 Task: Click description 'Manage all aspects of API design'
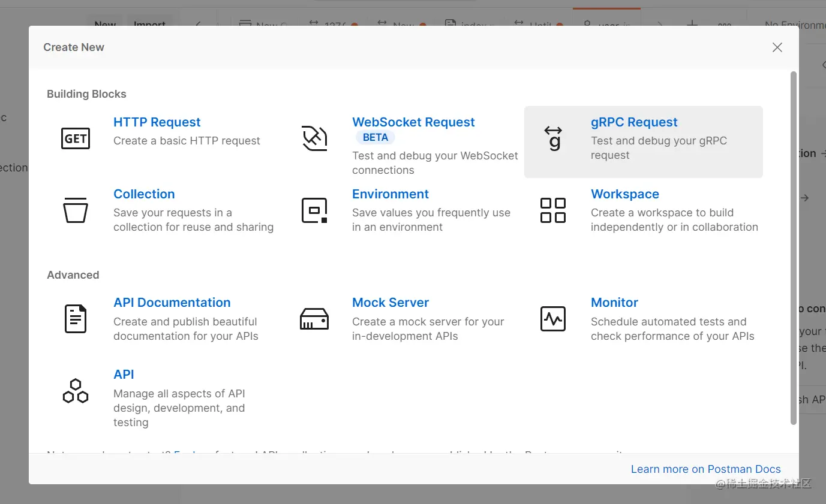coord(179,408)
